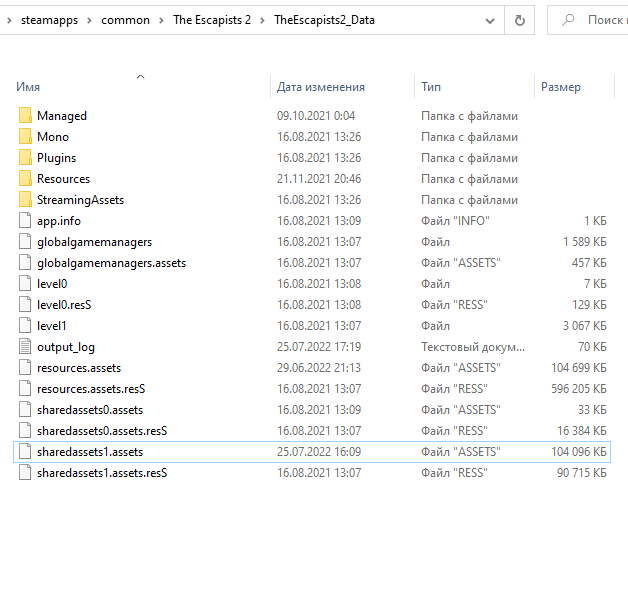Screen dimensions: 628x610
Task: Go to the steamapps breadcrumb folder
Action: coord(49,20)
